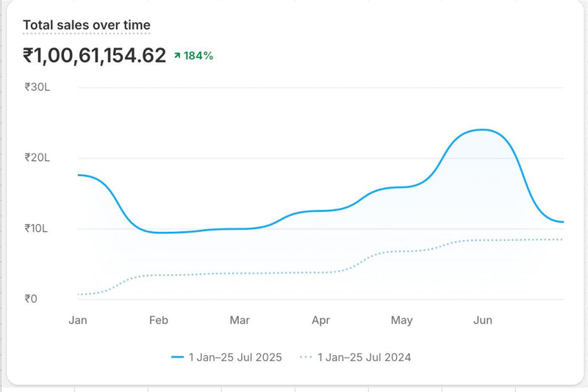Click the ₹10L y-axis label
Screen dimensions: 588x392
[x=37, y=228]
